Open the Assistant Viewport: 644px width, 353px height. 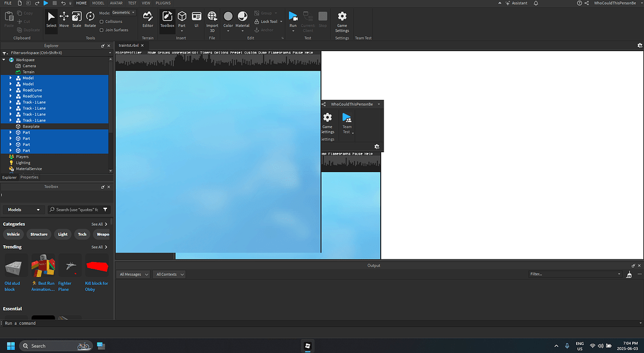coord(517,3)
